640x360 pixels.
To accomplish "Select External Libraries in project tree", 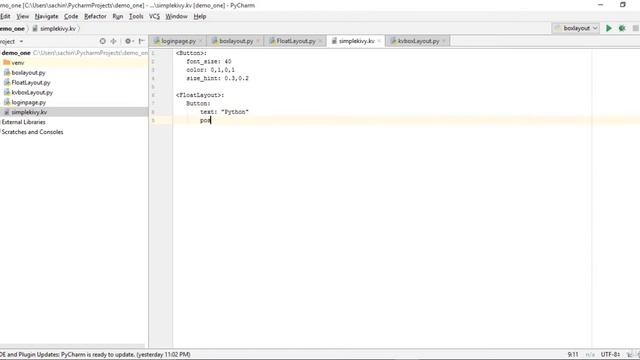I will [23, 122].
